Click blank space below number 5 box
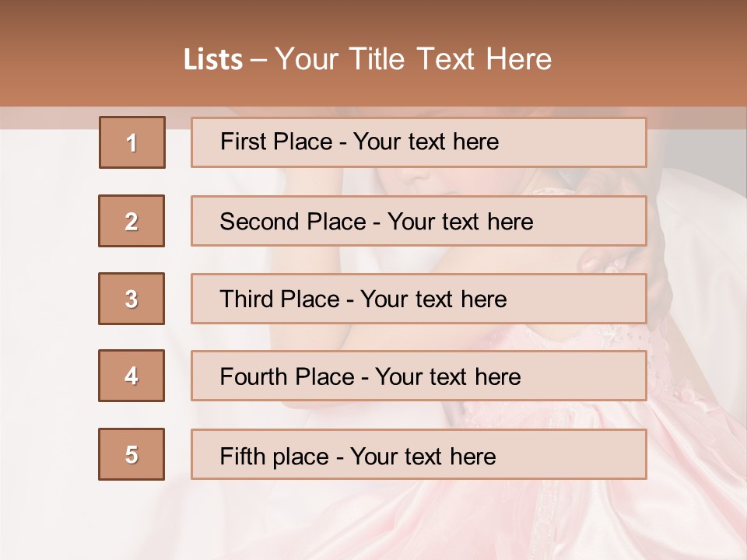This screenshot has height=560, width=747. pos(132,519)
